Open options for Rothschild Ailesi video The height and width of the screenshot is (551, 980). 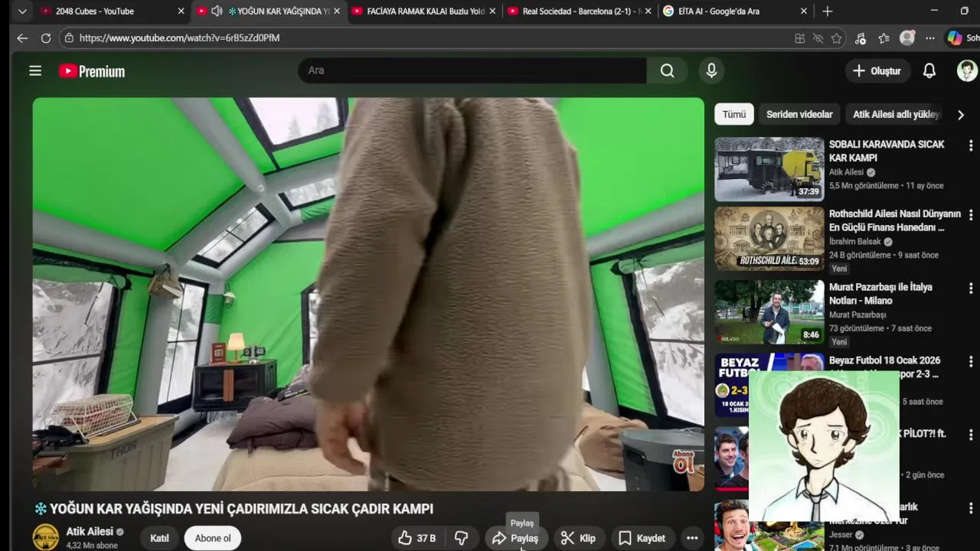971,215
